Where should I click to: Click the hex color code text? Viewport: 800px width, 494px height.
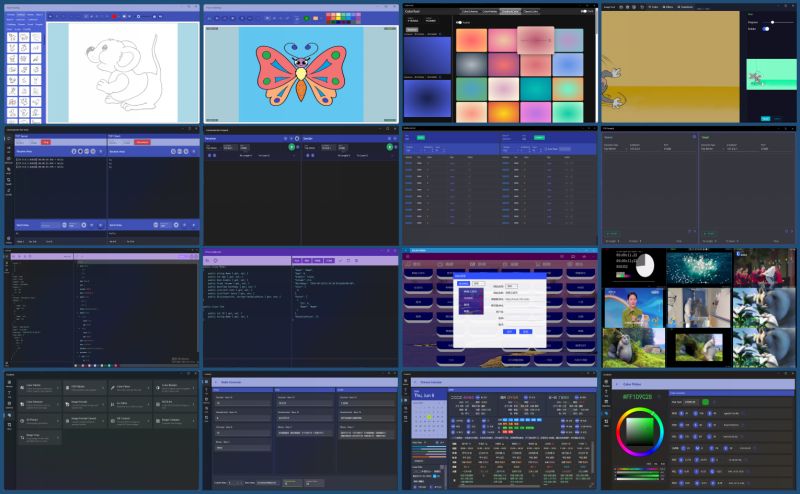637,397
